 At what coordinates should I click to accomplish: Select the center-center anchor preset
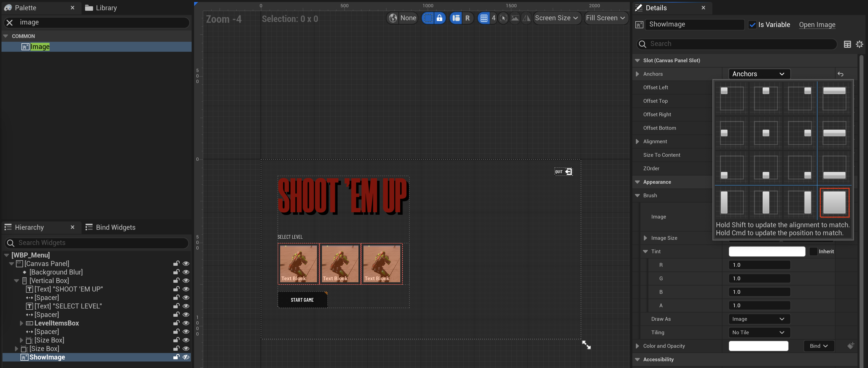pos(765,133)
